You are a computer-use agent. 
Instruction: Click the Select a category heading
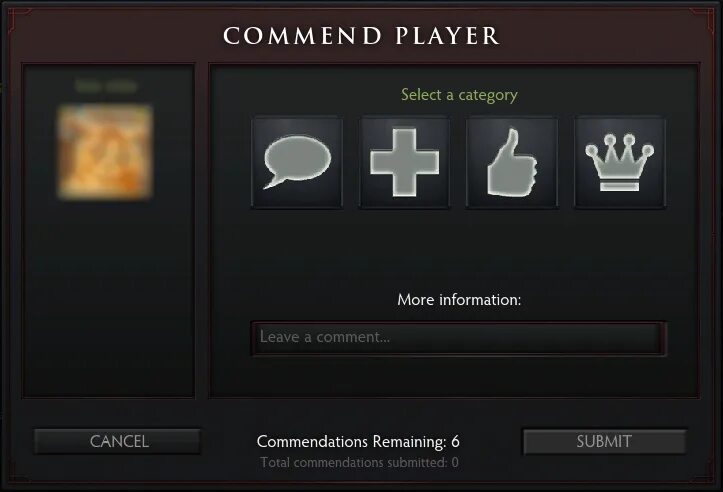pos(459,95)
